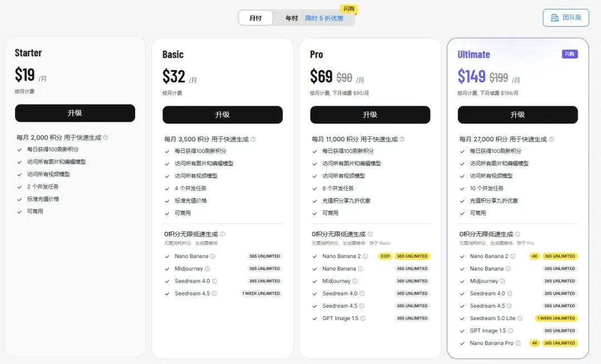Open Nano Banana info icon in Pro
This screenshot has height=364, width=601.
pos(360,269)
